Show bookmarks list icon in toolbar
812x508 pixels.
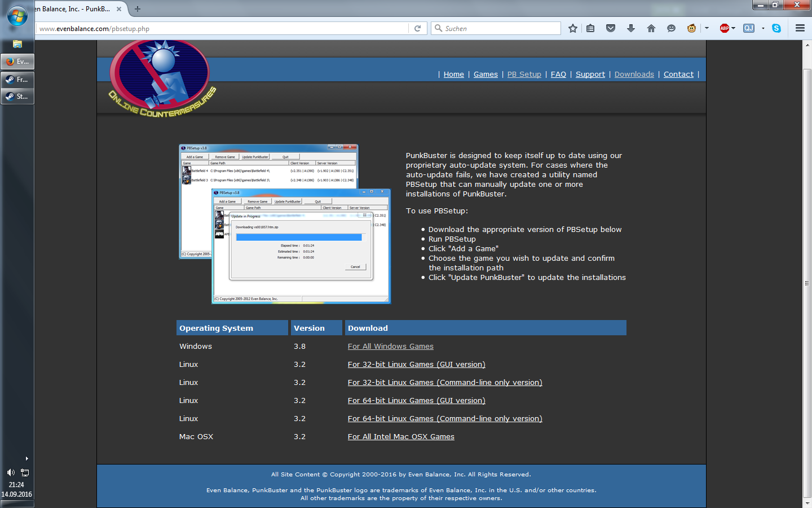pyautogui.click(x=590, y=28)
